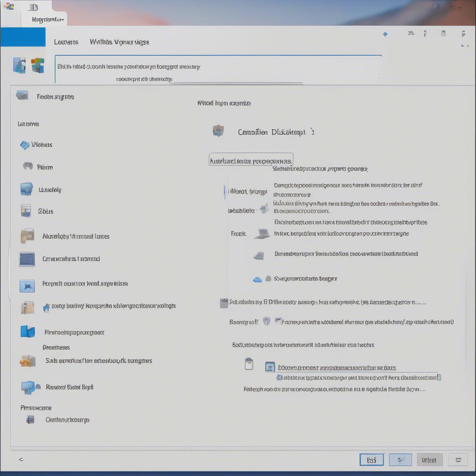The height and width of the screenshot is (476, 476).
Task: Click the first grey icon right of the blue diamond
Action: (411, 33)
